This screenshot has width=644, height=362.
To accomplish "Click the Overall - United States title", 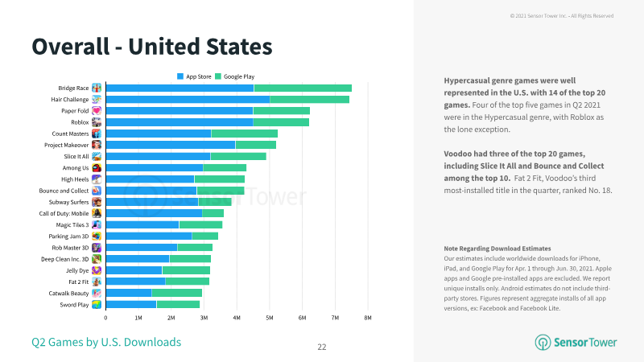I will click(152, 47).
